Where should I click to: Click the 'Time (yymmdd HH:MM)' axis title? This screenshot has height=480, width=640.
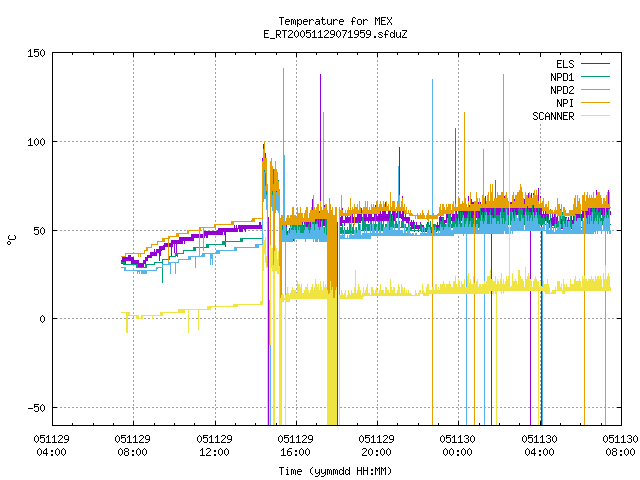click(x=335, y=471)
